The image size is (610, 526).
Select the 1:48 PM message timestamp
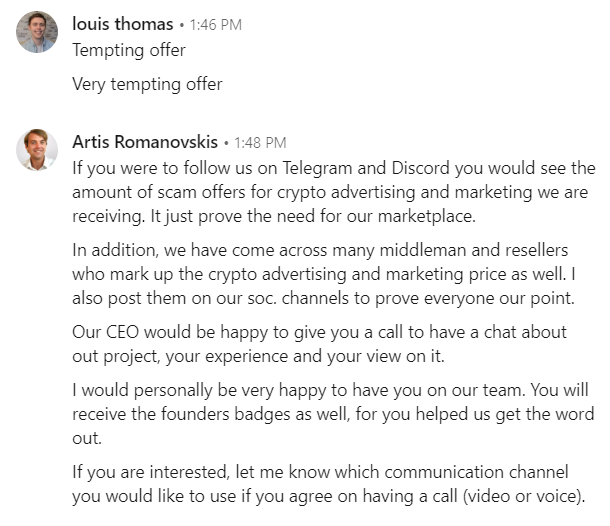pyautogui.click(x=260, y=143)
